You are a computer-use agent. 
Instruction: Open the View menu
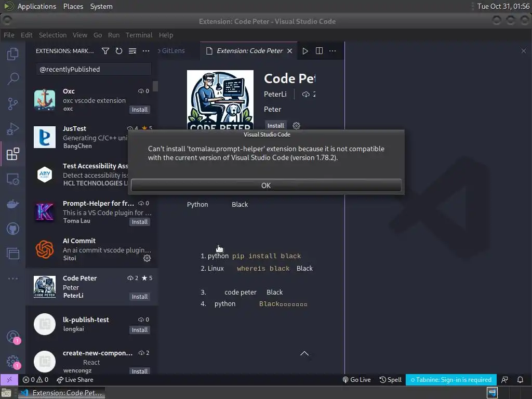pos(79,35)
